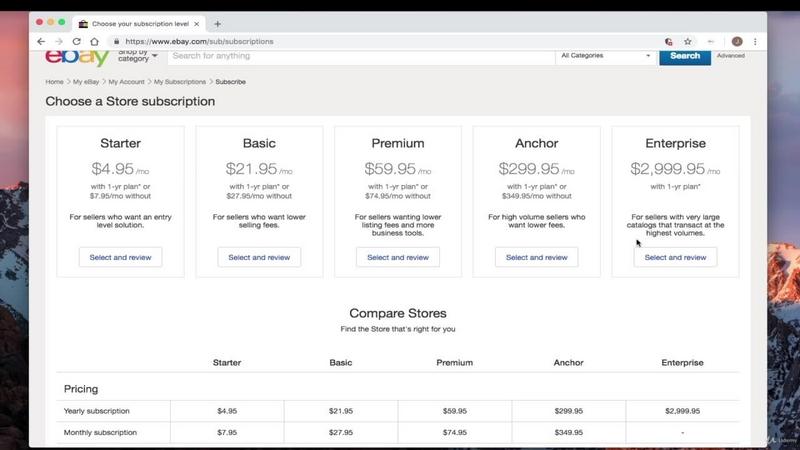Image resolution: width=800 pixels, height=450 pixels.
Task: Select and review the Basic plan
Action: click(259, 257)
